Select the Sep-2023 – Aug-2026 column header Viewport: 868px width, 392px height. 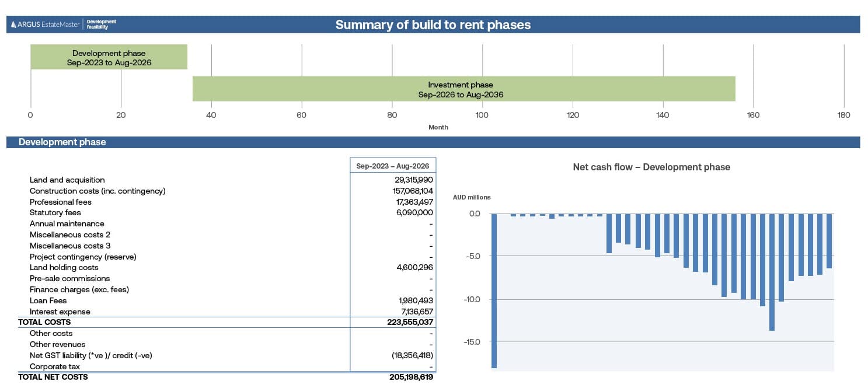coord(393,166)
